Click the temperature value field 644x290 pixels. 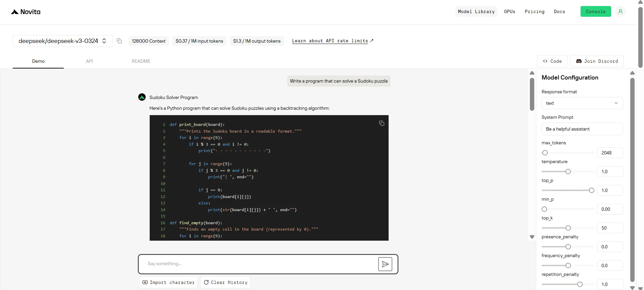(x=610, y=172)
